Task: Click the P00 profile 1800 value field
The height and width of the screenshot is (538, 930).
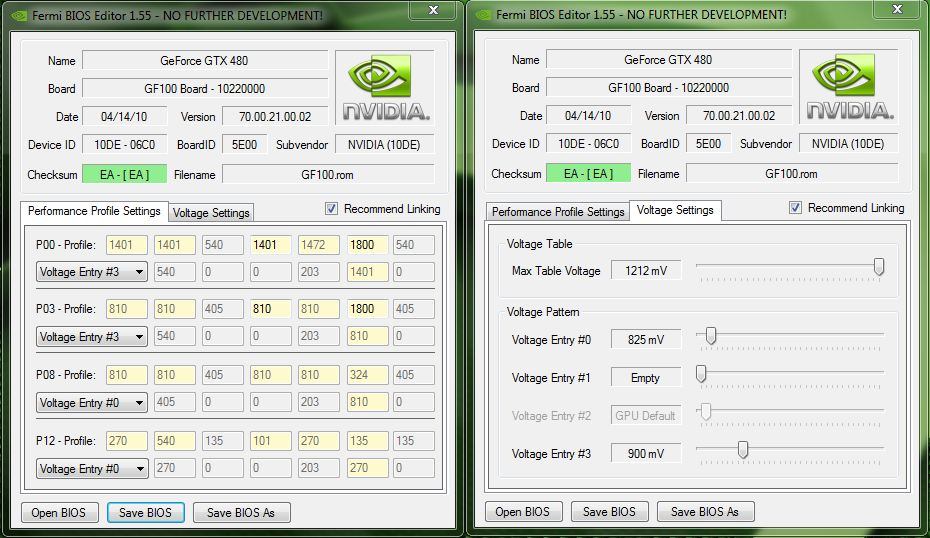Action: [x=367, y=244]
